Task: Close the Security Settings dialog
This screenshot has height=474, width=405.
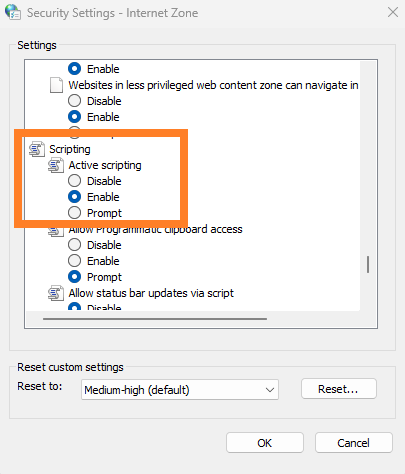Action: click(x=393, y=12)
